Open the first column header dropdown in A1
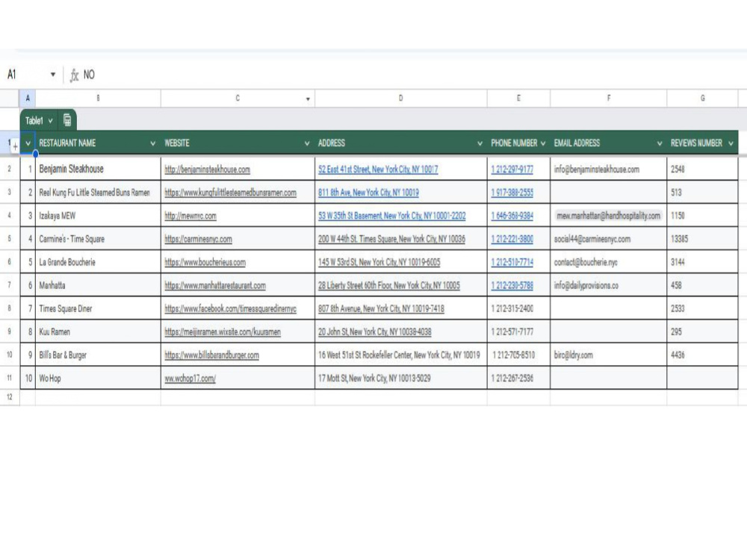This screenshot has width=747, height=560. [x=28, y=143]
